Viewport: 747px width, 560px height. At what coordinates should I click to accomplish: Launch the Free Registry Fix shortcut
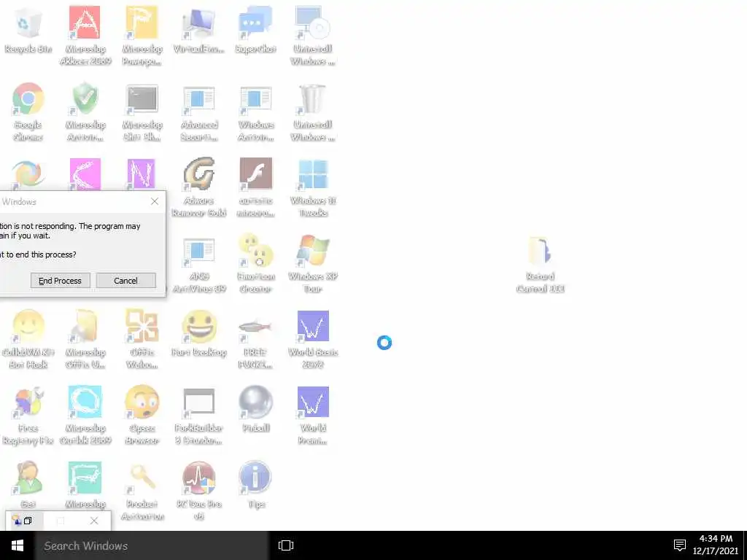click(x=28, y=415)
